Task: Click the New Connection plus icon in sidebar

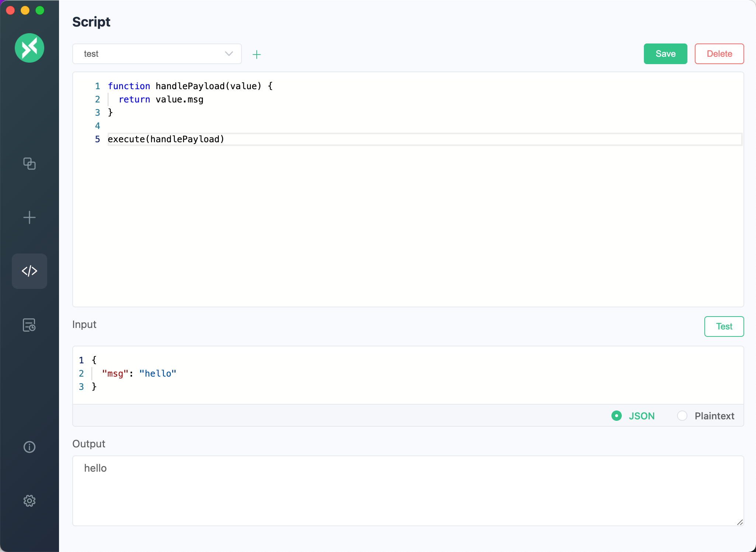Action: coord(30,217)
